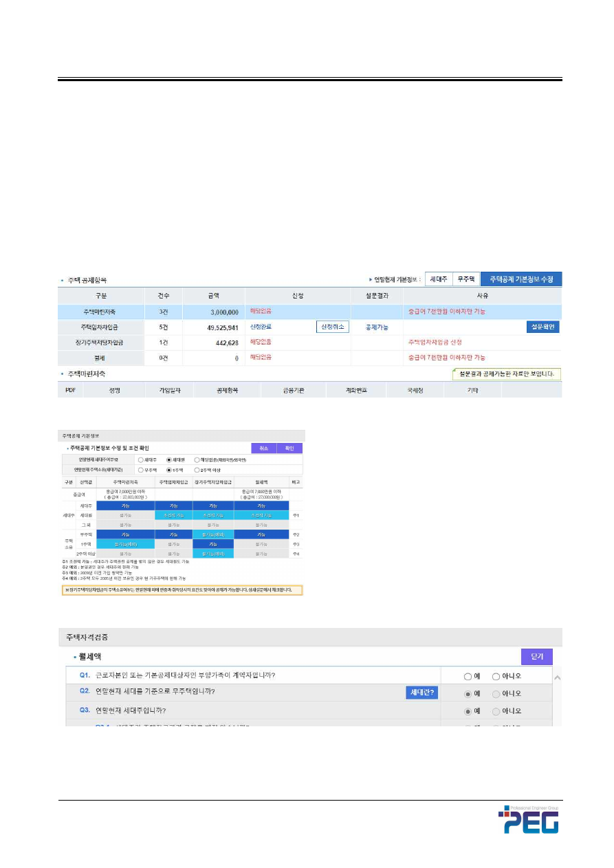Screen dimensions: 614x868
Task: Select the 주택마련저축 row
Action: pyautogui.click(x=101, y=312)
